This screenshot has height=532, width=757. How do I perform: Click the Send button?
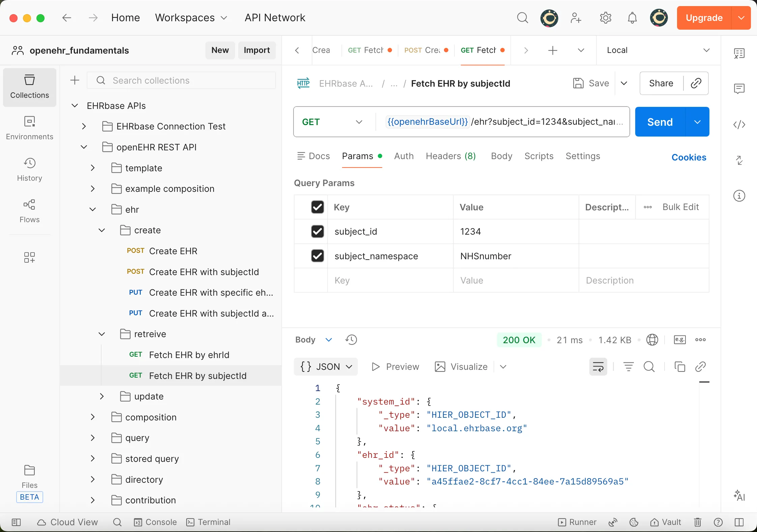[x=660, y=122]
